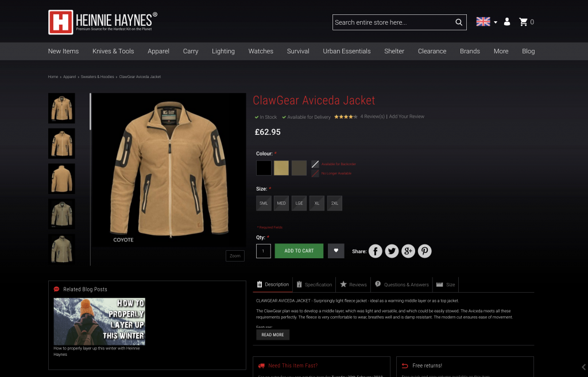Expand description with Read More

[x=273, y=335]
